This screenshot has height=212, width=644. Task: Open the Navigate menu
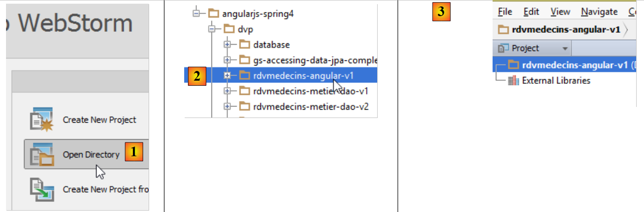click(x=599, y=12)
